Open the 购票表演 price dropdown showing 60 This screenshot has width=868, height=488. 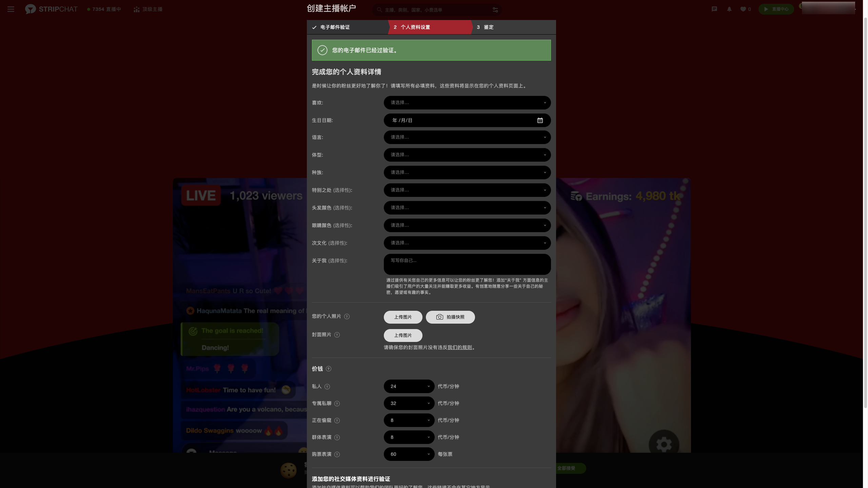pyautogui.click(x=409, y=454)
